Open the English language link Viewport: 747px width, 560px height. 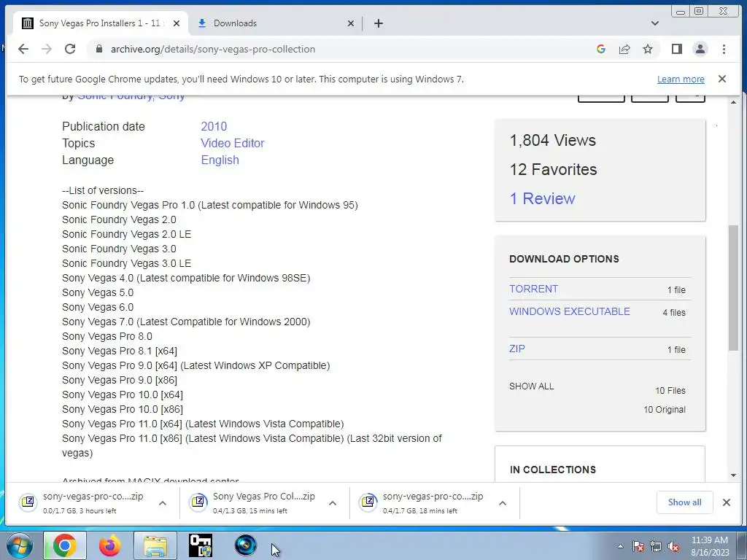pyautogui.click(x=220, y=160)
